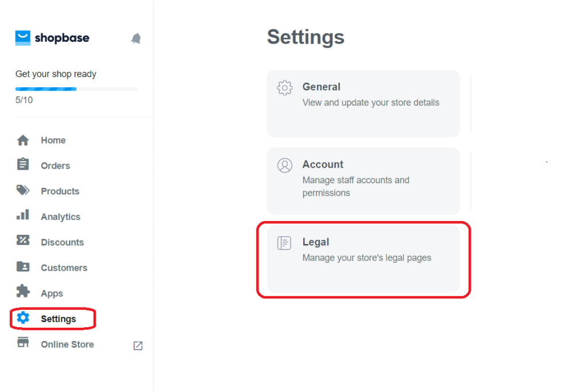Click the Online Store storefront icon
This screenshot has width=588, height=392.
pos(23,342)
